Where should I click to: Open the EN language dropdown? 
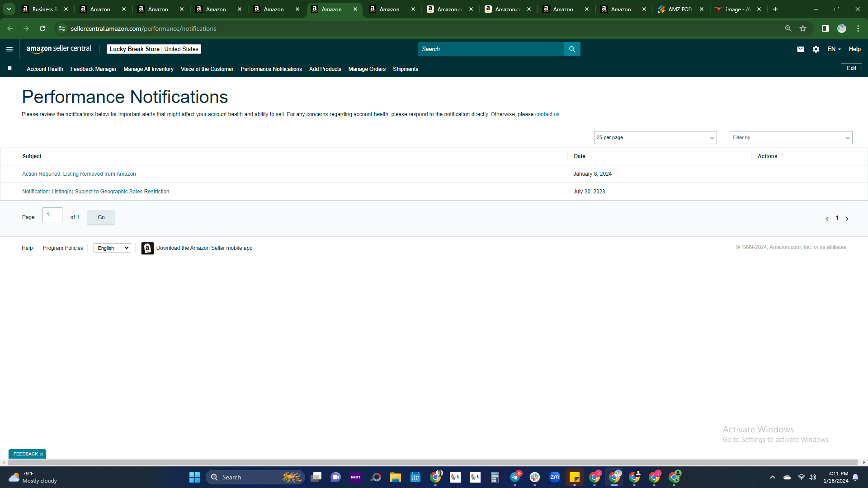point(834,49)
